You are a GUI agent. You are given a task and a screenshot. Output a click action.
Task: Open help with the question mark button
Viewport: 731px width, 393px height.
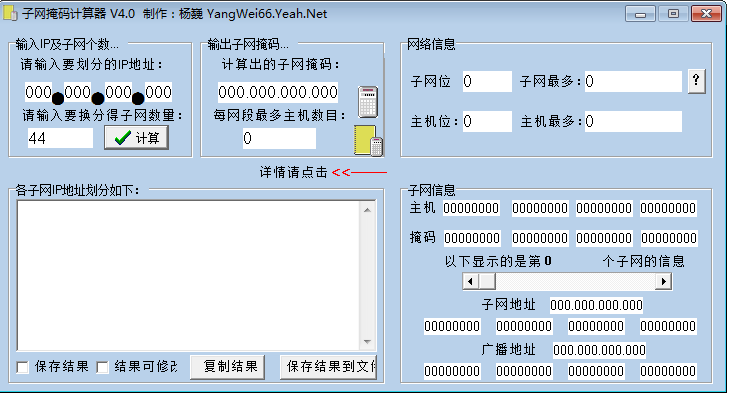tap(696, 82)
